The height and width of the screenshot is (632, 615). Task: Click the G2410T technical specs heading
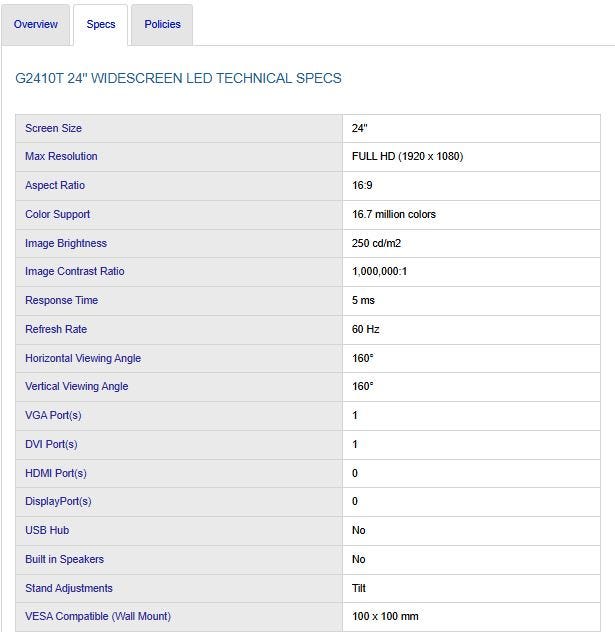tap(179, 78)
